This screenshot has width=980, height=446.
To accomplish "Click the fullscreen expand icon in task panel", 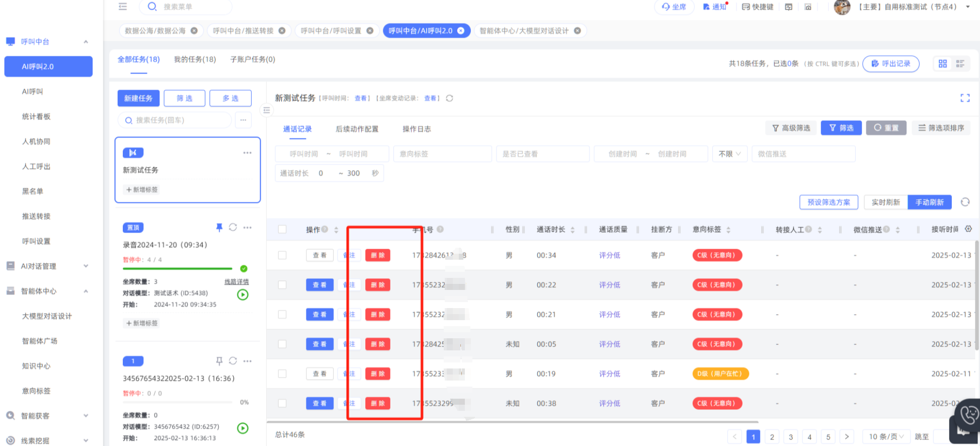I will pos(964,98).
